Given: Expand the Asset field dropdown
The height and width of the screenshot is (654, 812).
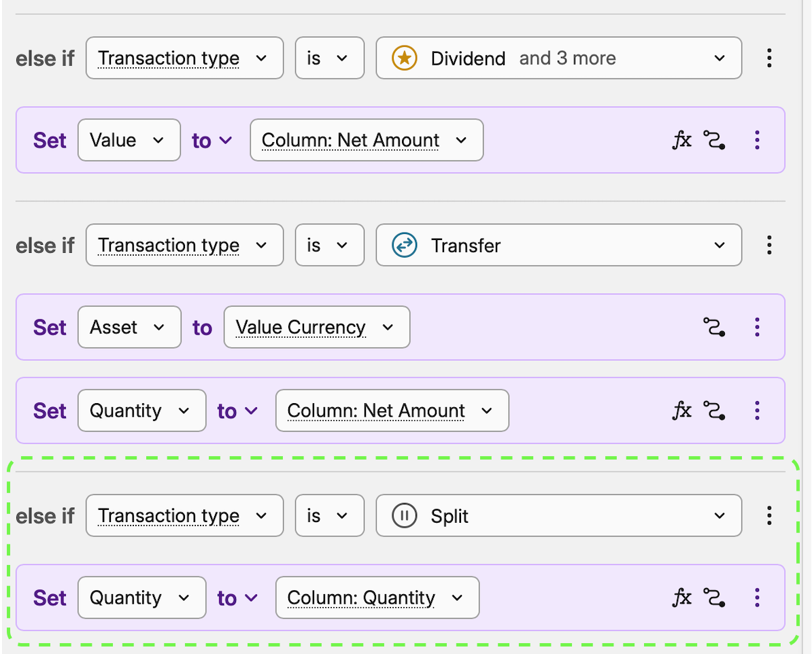Looking at the screenshot, I should pyautogui.click(x=129, y=327).
